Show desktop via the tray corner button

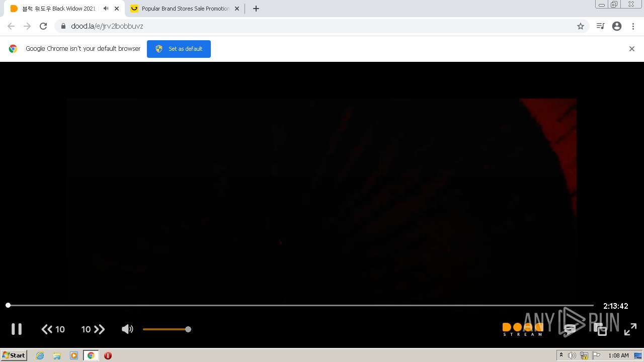638,355
